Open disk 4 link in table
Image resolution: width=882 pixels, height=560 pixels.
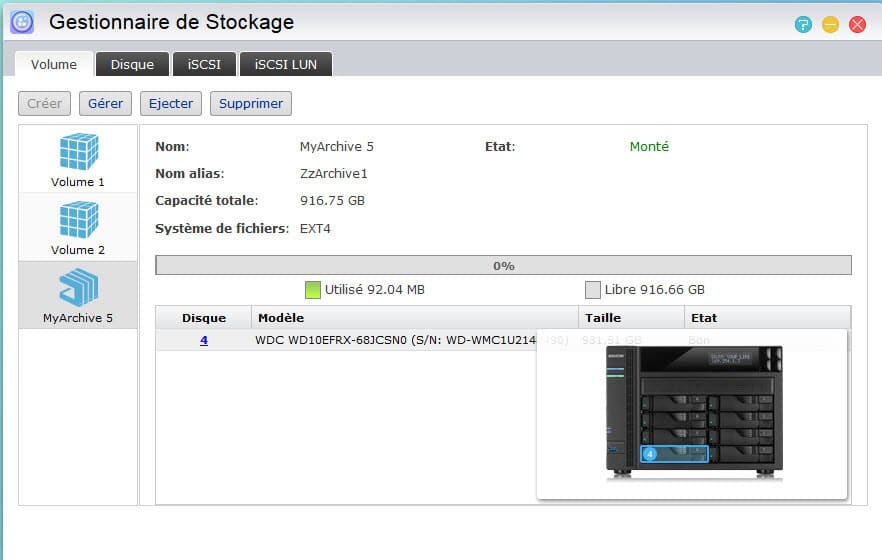click(x=204, y=340)
